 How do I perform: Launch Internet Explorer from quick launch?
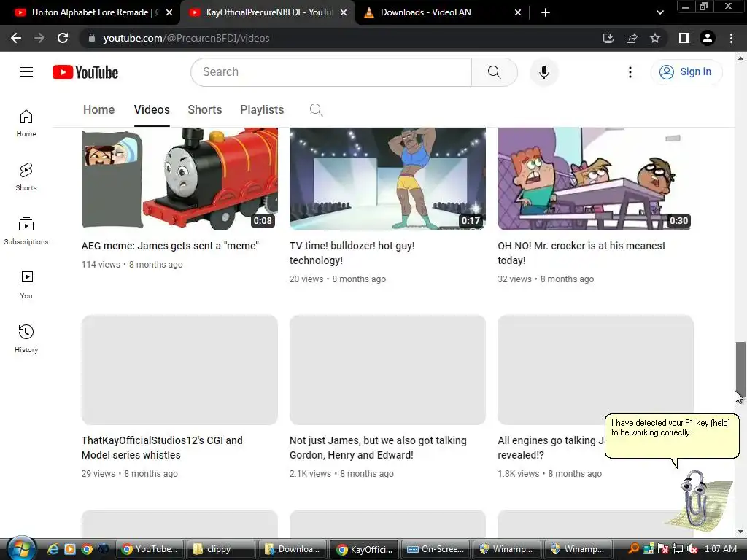tap(53, 549)
